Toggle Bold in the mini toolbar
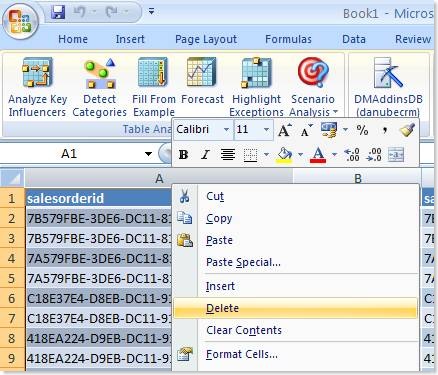Screen dimensions: 438x375 (183, 155)
